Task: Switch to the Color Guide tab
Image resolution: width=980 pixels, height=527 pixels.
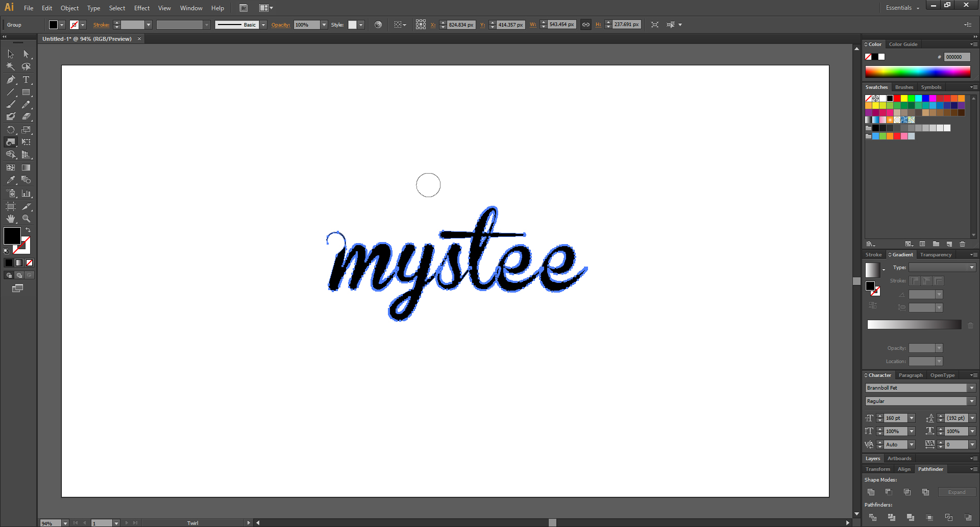Action: click(x=903, y=44)
